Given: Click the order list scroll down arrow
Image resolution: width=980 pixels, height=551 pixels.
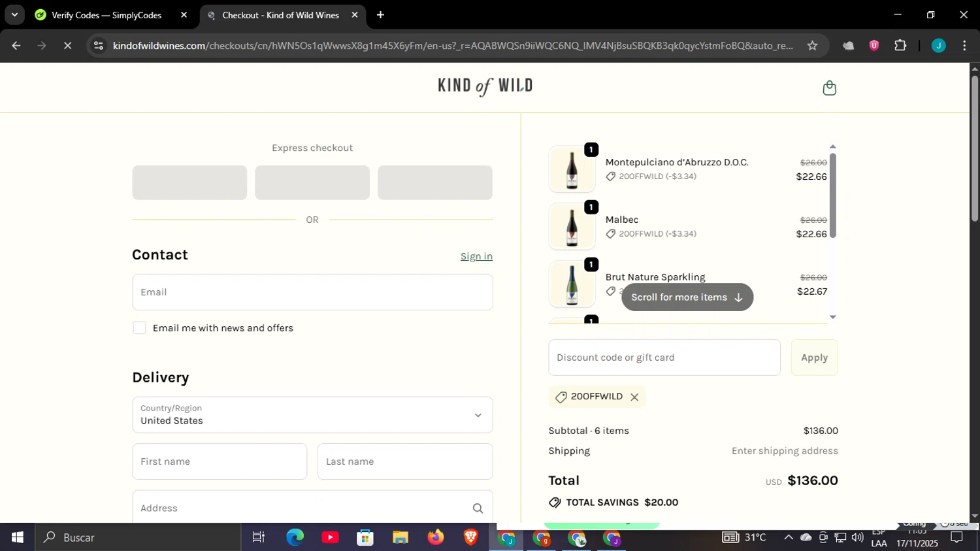Looking at the screenshot, I should [x=832, y=317].
